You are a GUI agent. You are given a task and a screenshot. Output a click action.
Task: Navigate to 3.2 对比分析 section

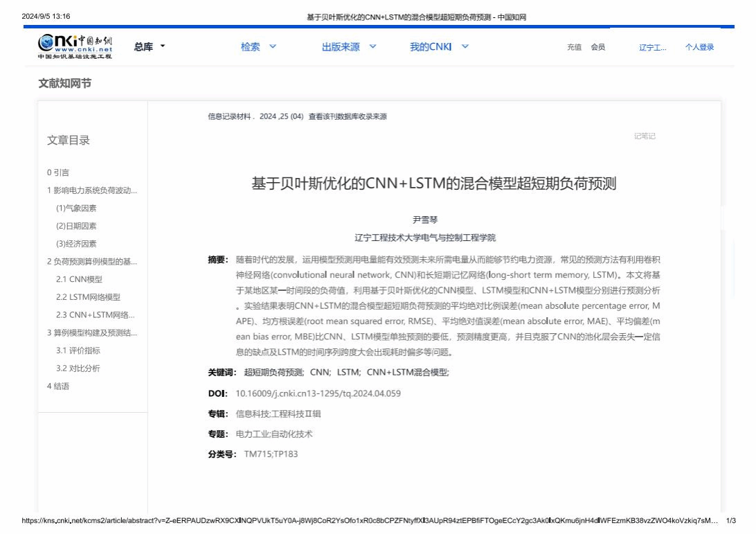point(78,368)
